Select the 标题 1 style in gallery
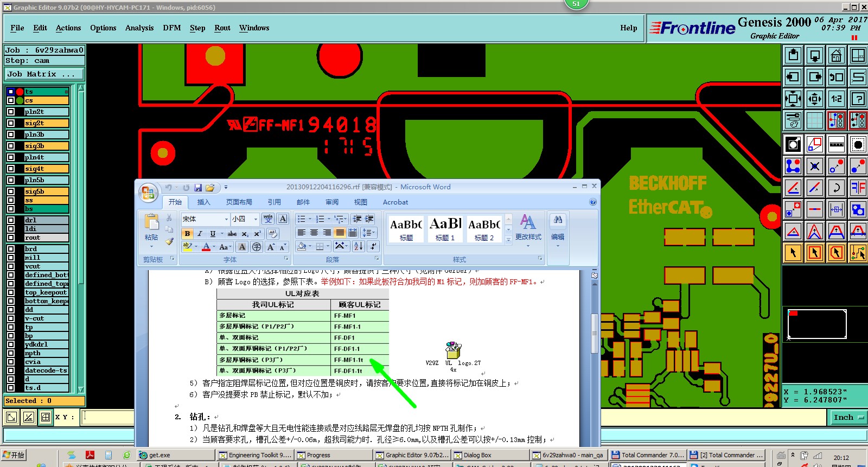 445,229
